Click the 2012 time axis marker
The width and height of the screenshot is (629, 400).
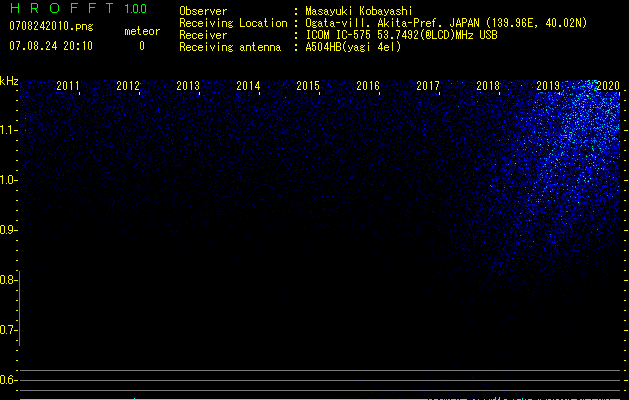tap(128, 86)
